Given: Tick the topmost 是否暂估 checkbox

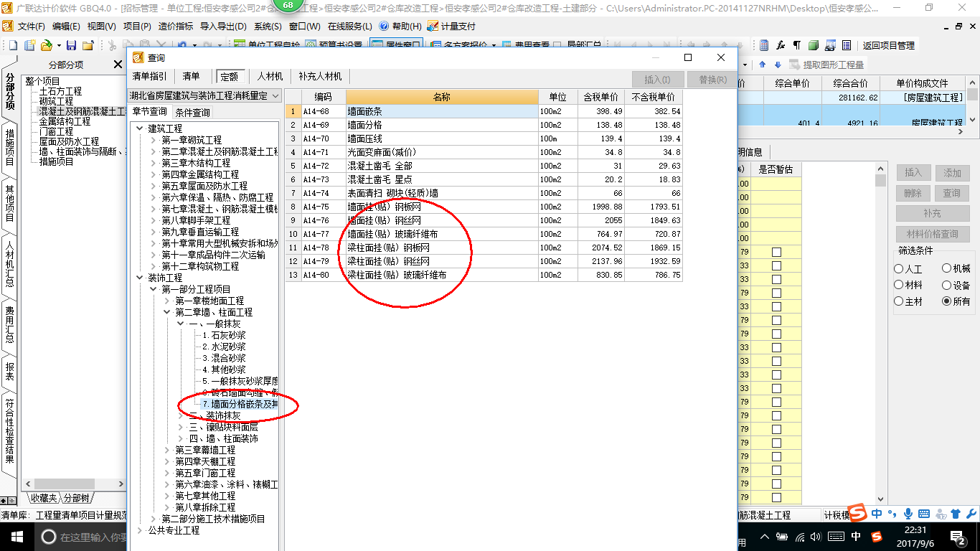Looking at the screenshot, I should pos(776,252).
